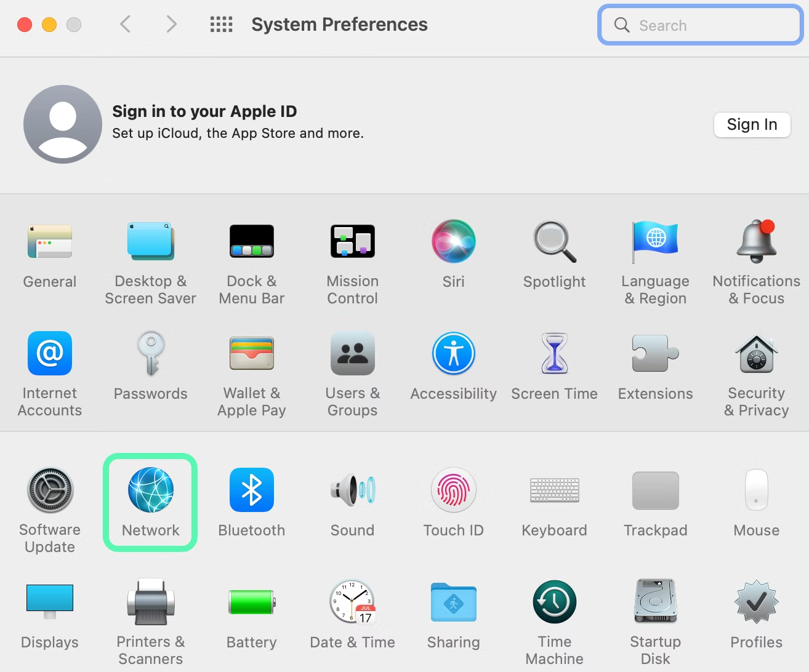Click inside the Search field

pos(699,25)
